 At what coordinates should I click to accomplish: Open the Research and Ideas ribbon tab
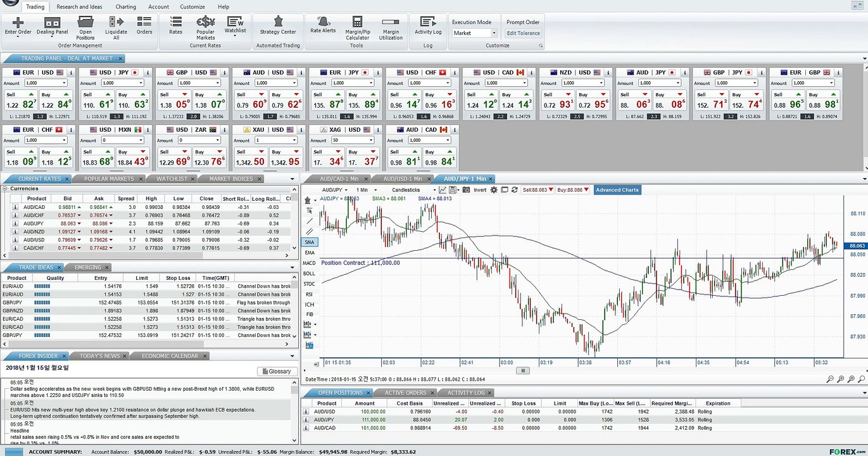pos(79,6)
